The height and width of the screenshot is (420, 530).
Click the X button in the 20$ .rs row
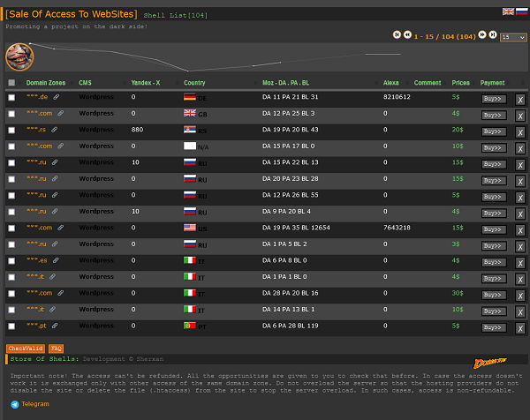(x=520, y=132)
